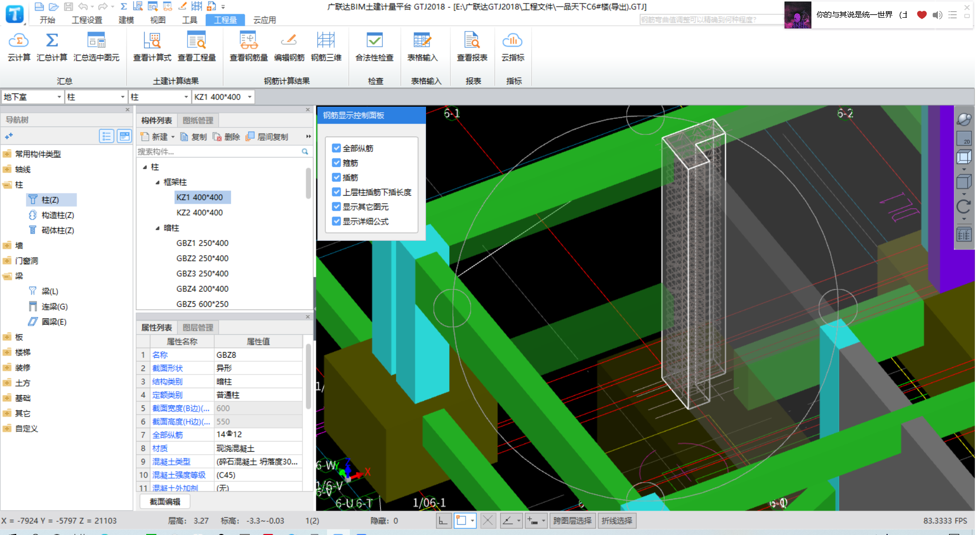Click the 层间复制 button
980x535 pixels.
pos(267,137)
